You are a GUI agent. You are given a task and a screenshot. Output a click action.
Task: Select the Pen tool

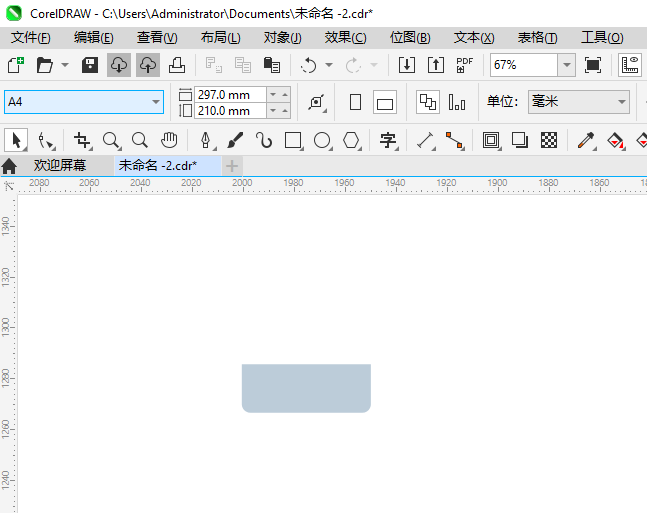point(206,140)
